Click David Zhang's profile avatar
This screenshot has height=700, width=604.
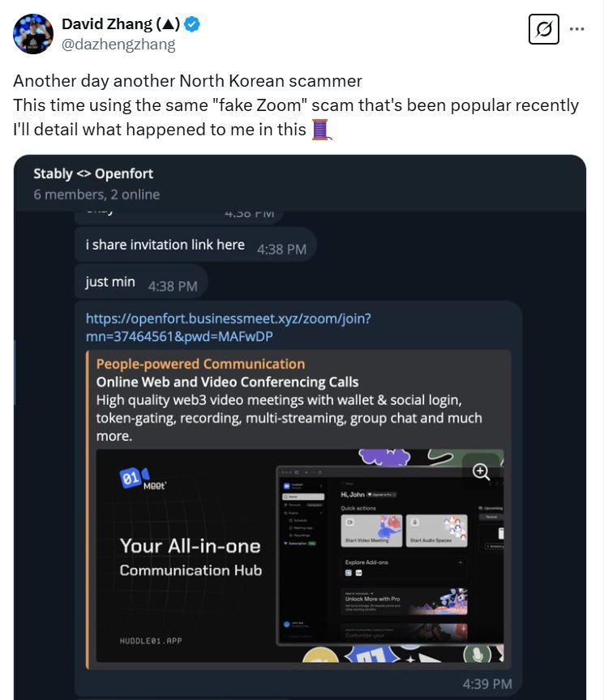tap(32, 33)
